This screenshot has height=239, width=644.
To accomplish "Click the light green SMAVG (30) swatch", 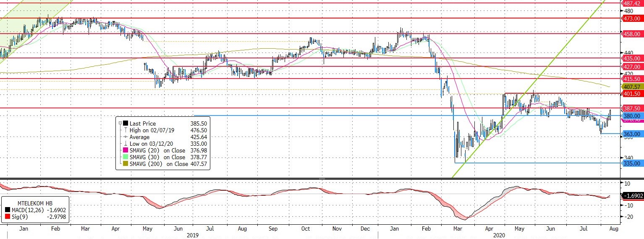I will (125, 157).
